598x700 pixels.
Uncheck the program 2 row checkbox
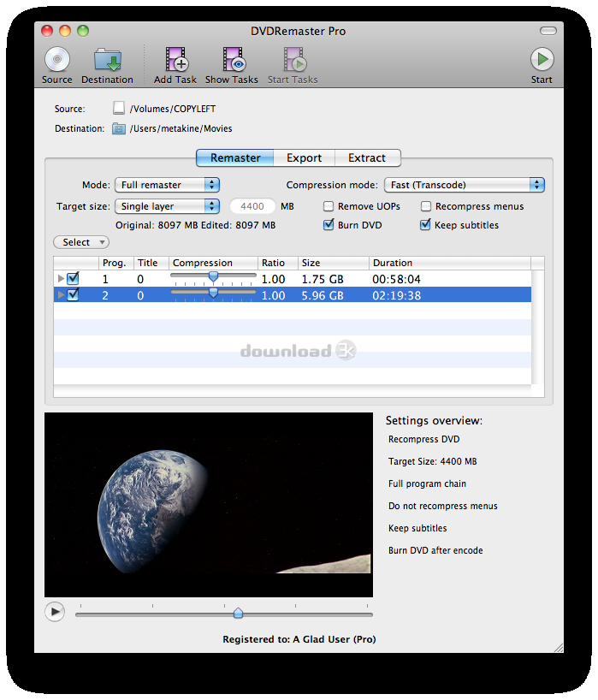pos(73,295)
